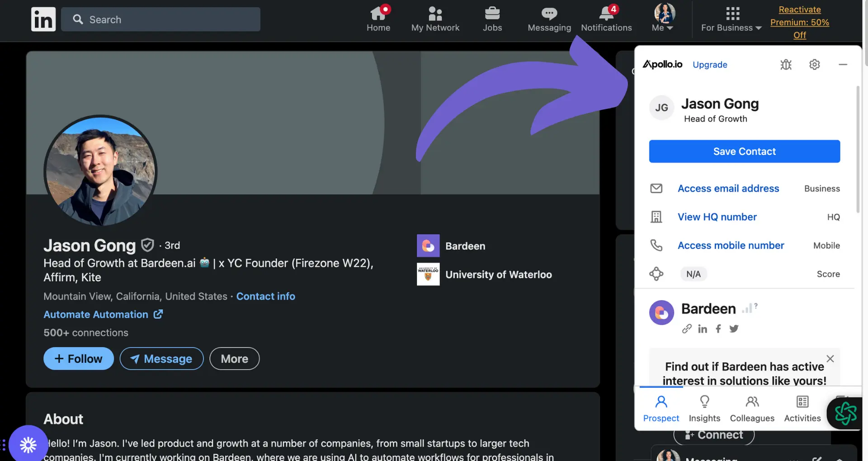Screen dimensions: 868x461
Task: Open the Contact info link
Action: point(265,296)
